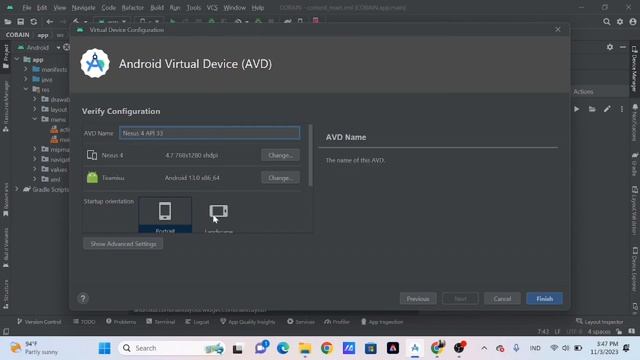Click the Save All toolbar icon

(x=20, y=22)
